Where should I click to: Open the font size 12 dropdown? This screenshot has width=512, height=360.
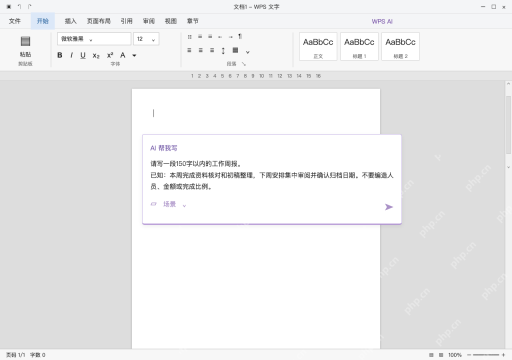[x=146, y=39]
